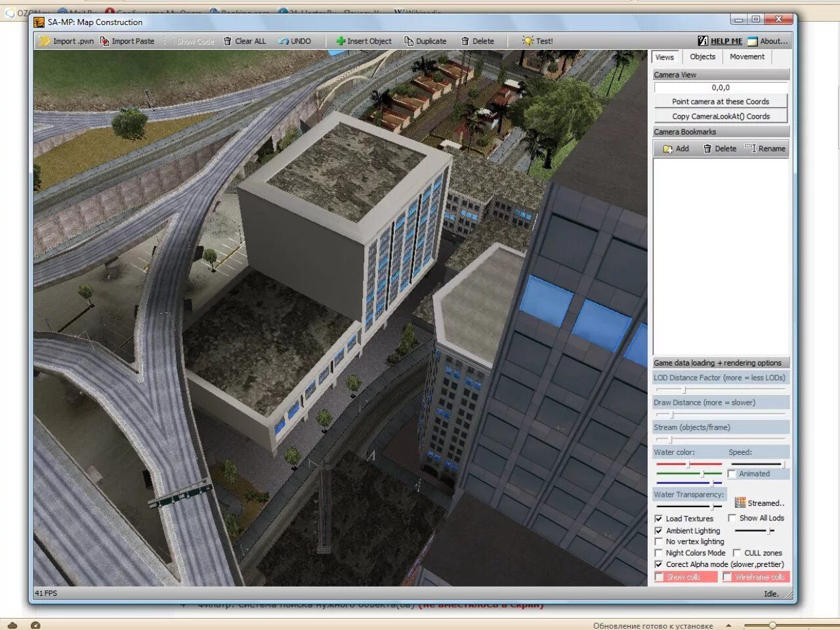The width and height of the screenshot is (840, 630).
Task: Click Copy CameraLookAt() Coords button
Action: point(721,116)
